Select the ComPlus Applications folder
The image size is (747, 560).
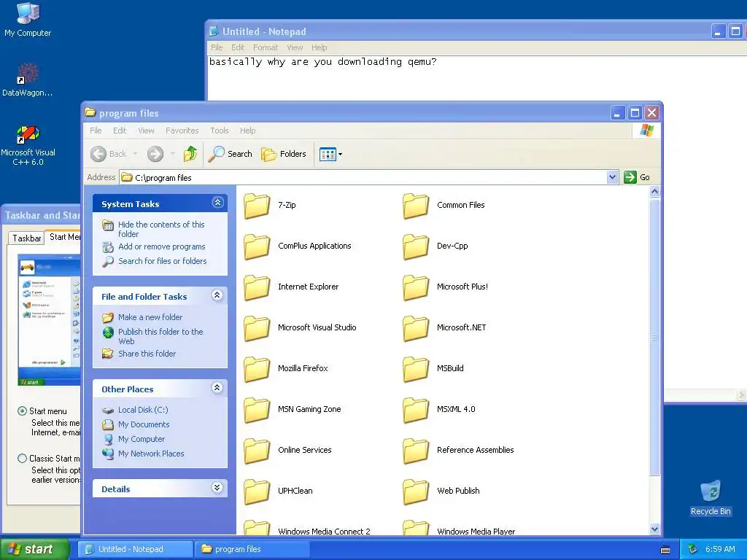point(298,246)
